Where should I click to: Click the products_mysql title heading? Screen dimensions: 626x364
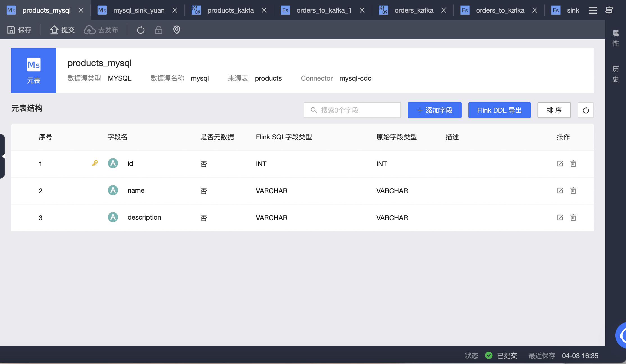click(99, 63)
